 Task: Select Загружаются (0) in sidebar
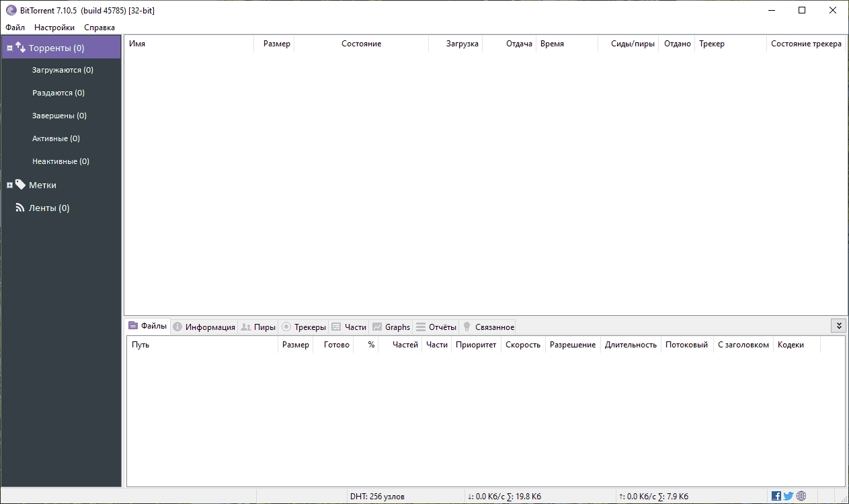pos(63,70)
